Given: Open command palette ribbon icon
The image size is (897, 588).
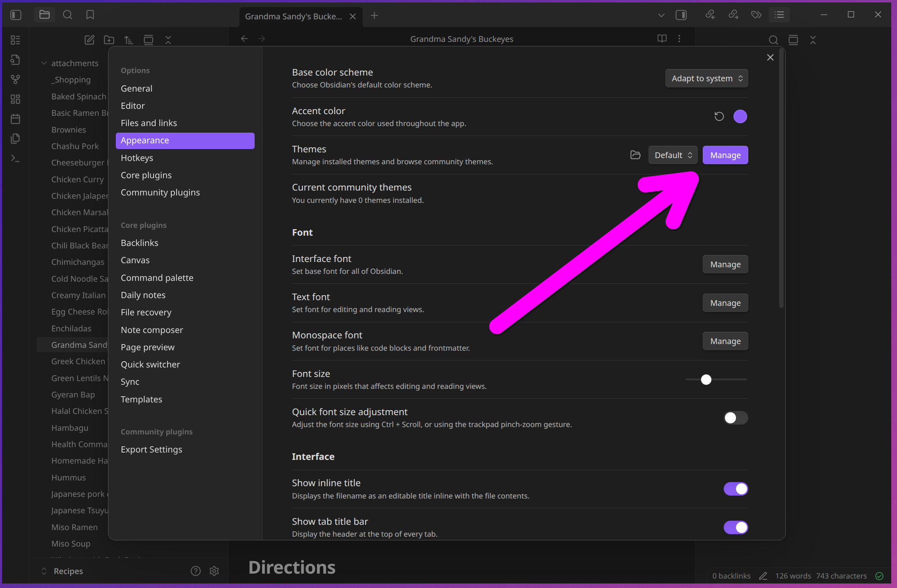Looking at the screenshot, I should point(15,158).
